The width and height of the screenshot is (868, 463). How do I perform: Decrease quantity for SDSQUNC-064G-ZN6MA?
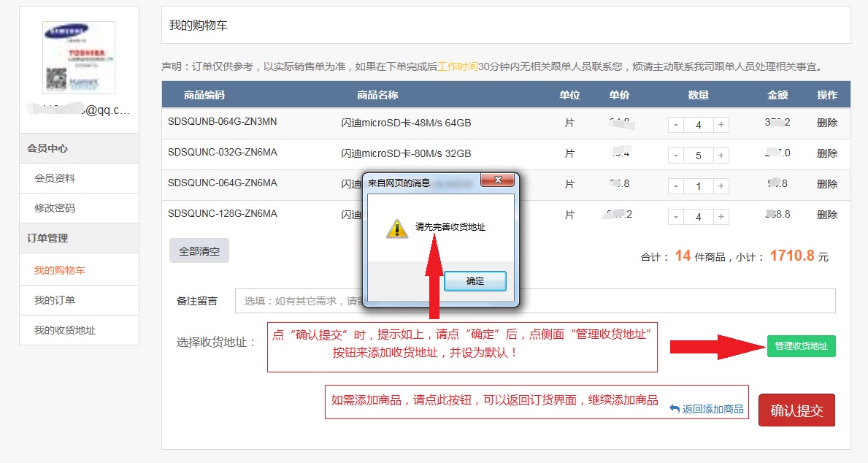pyautogui.click(x=676, y=186)
